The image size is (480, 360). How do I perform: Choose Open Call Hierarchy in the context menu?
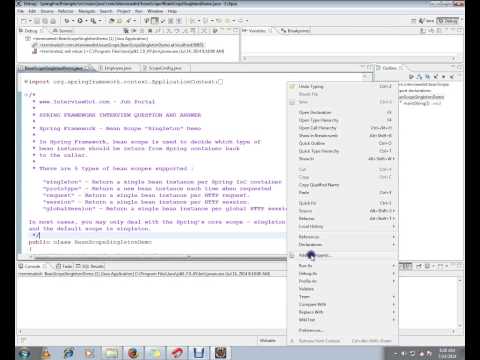pos(343,128)
